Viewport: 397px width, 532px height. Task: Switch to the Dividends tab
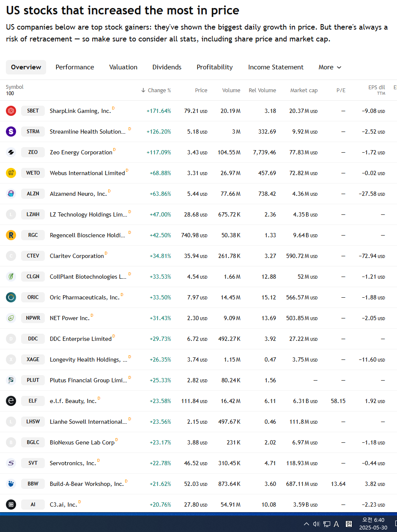pyautogui.click(x=167, y=67)
